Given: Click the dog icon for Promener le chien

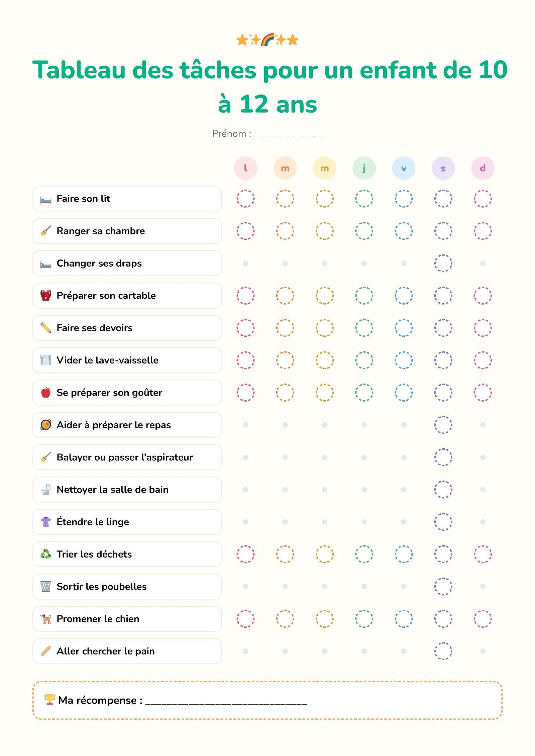Looking at the screenshot, I should coord(46,619).
